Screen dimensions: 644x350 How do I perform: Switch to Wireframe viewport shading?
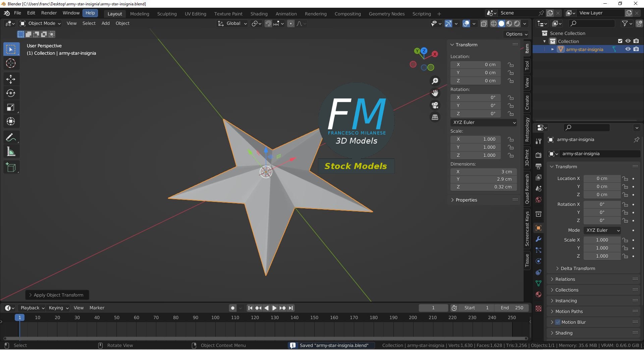pyautogui.click(x=494, y=24)
